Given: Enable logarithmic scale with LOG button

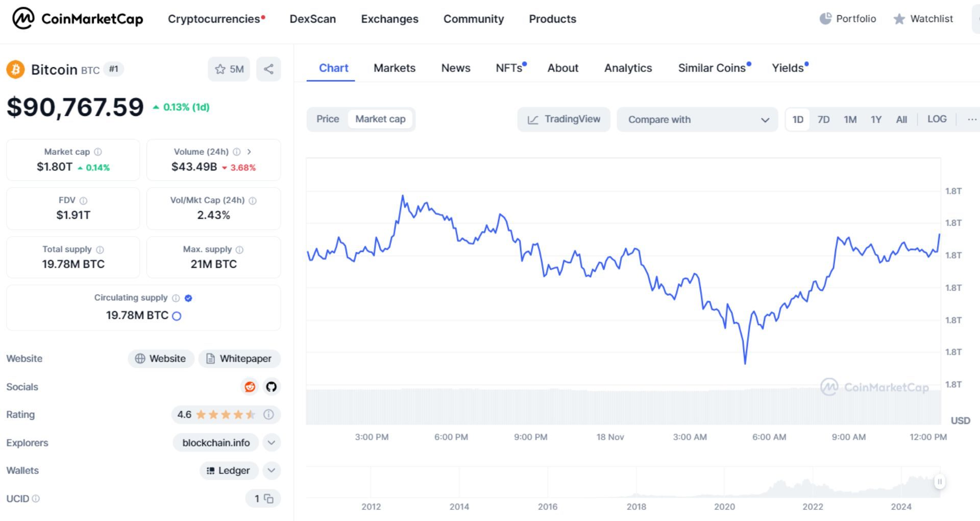Looking at the screenshot, I should pyautogui.click(x=937, y=119).
